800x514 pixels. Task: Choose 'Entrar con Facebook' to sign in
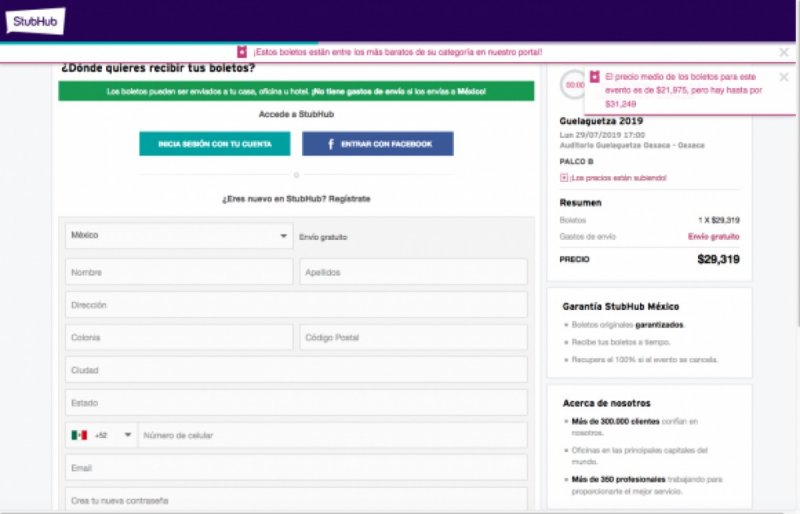pyautogui.click(x=378, y=144)
